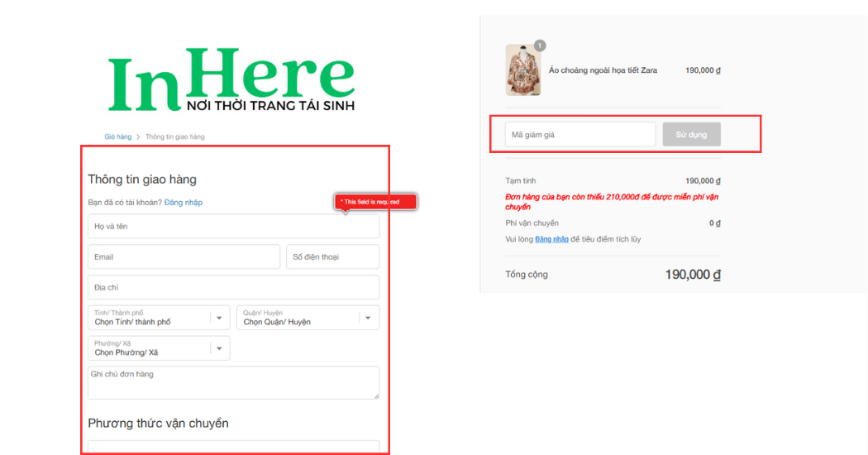Click the InHere logo
This screenshot has height=455, width=868.
[231, 79]
